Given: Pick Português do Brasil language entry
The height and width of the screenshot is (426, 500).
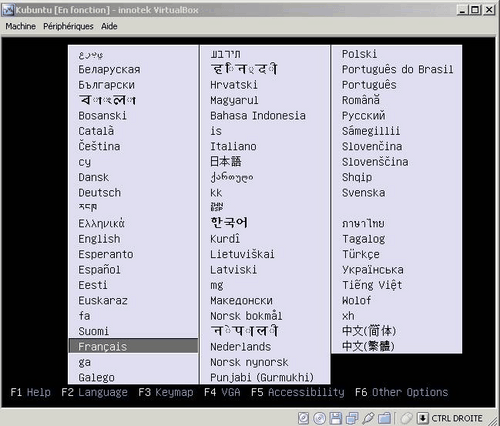Looking at the screenshot, I should [x=397, y=69].
